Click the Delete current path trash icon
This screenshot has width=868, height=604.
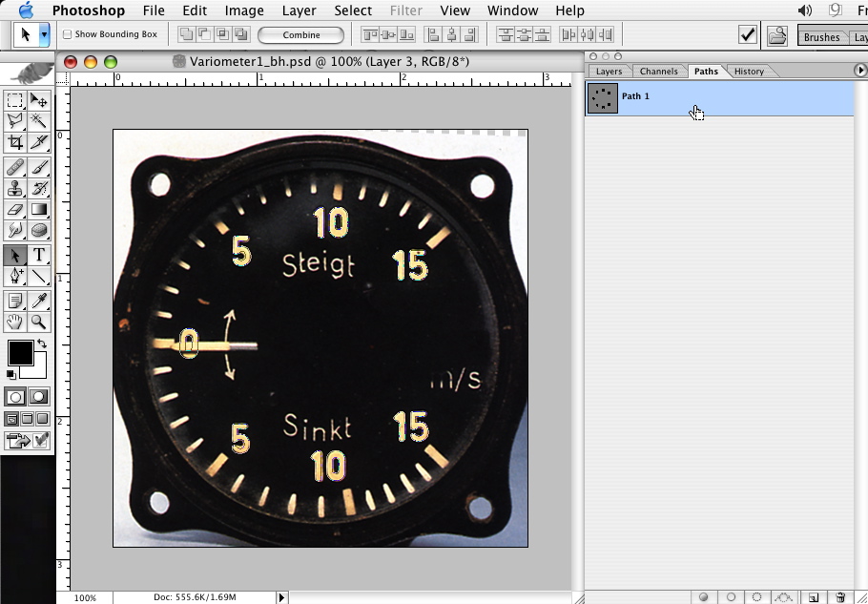(x=840, y=597)
